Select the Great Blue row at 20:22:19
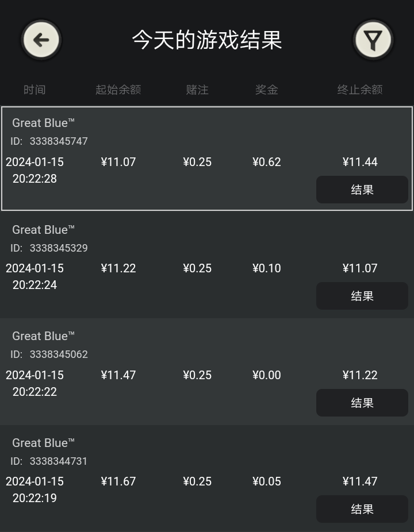Screen dimensions: 414x532 (207, 478)
